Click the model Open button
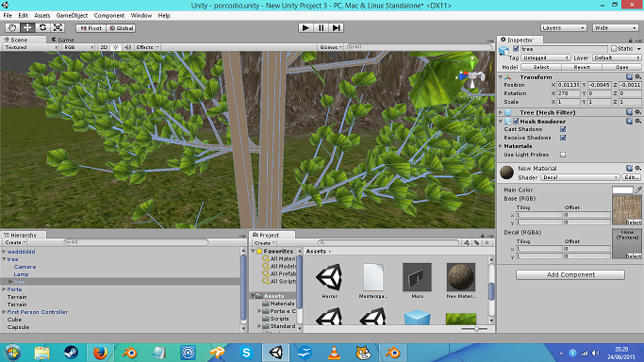The width and height of the screenshot is (644, 362). tap(621, 67)
